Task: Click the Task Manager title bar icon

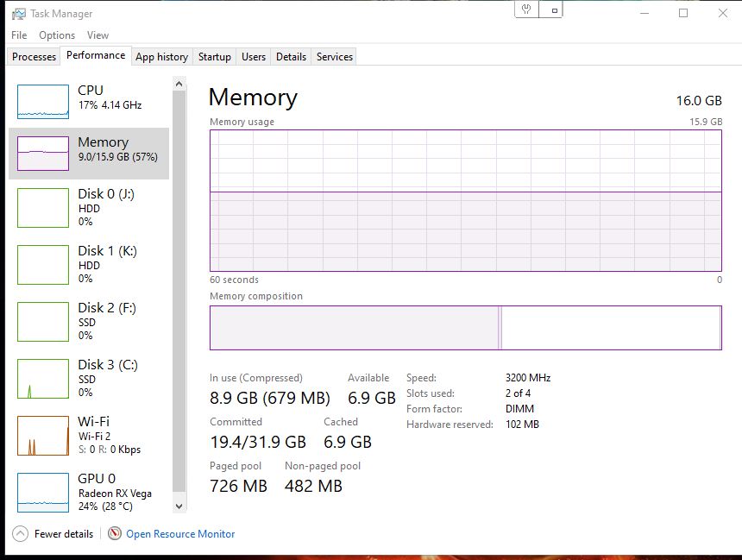Action: pos(19,14)
